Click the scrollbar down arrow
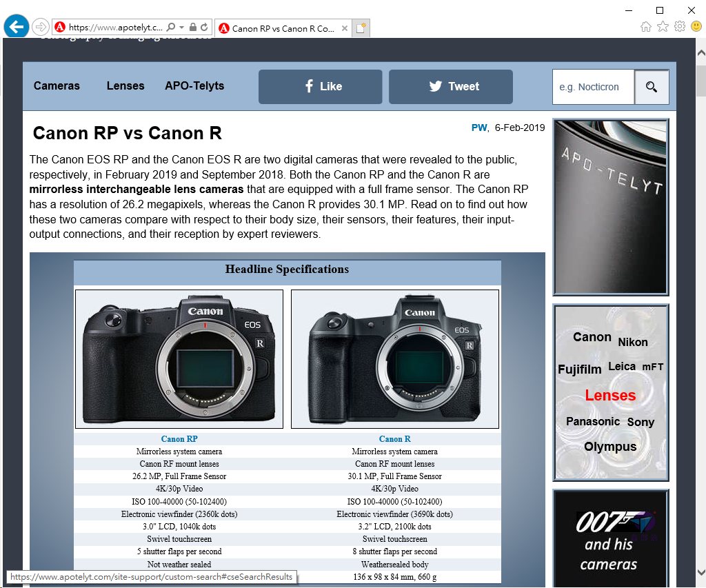This screenshot has height=588, width=706. 701,571
